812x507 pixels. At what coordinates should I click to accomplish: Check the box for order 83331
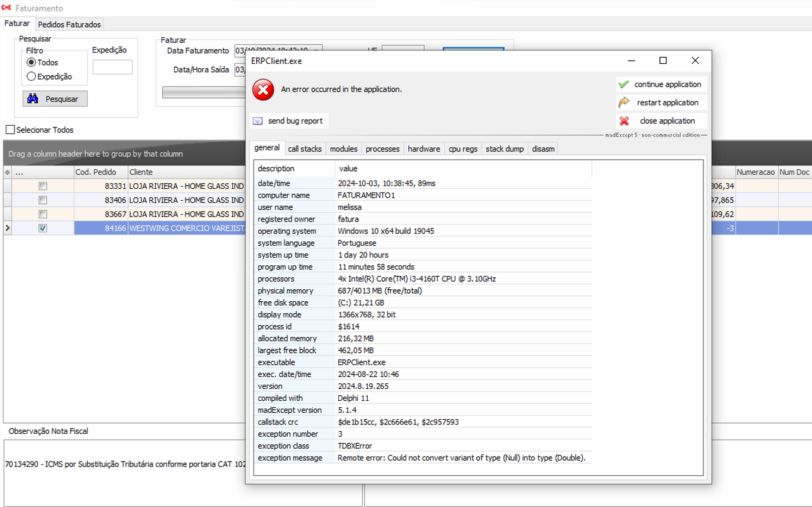(43, 186)
